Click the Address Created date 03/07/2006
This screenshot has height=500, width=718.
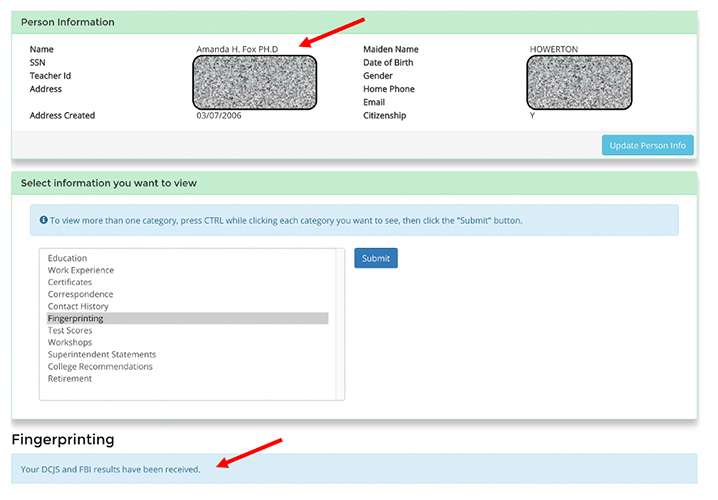[x=219, y=115]
